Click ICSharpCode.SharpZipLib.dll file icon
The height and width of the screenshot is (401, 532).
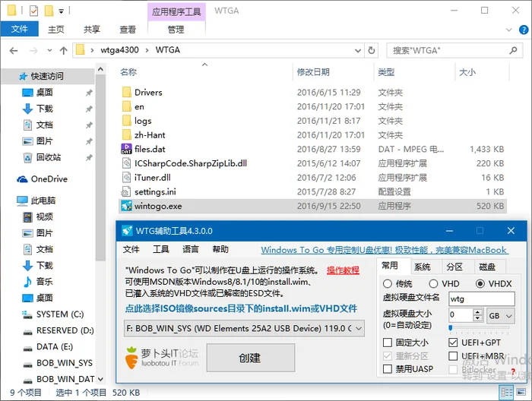point(127,163)
